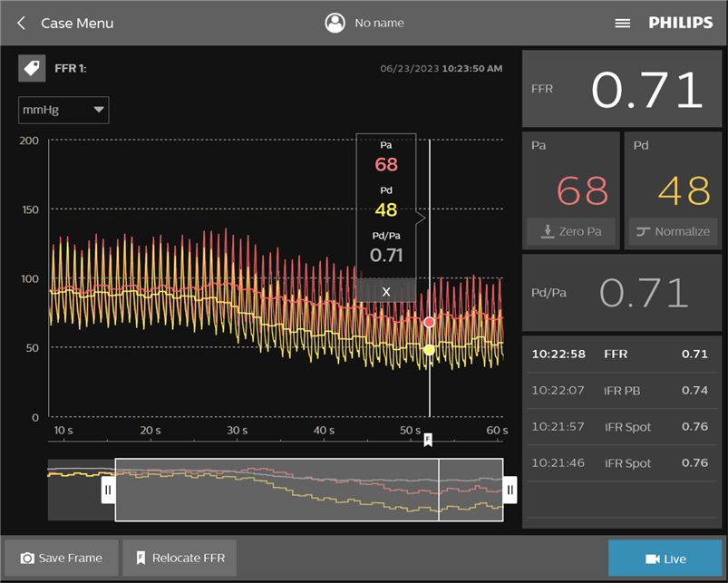Close the Pa/Pd tooltip with X
This screenshot has width=728, height=583.
tap(386, 291)
